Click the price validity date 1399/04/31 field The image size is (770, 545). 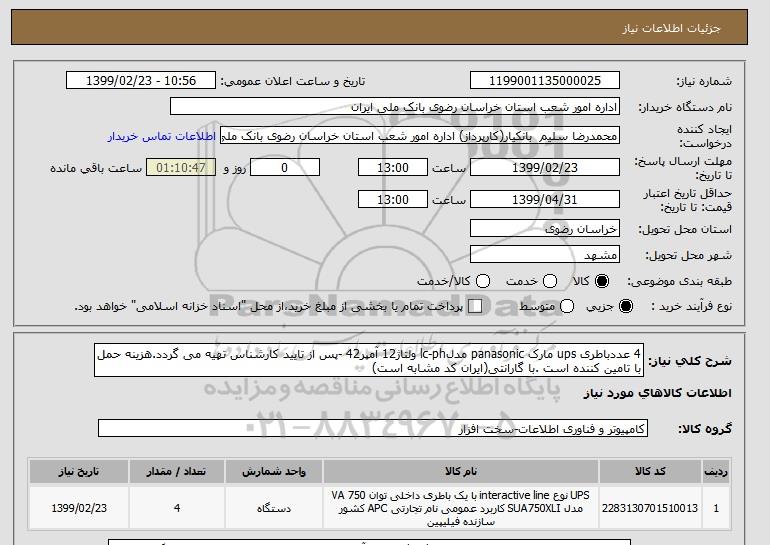[x=545, y=199]
